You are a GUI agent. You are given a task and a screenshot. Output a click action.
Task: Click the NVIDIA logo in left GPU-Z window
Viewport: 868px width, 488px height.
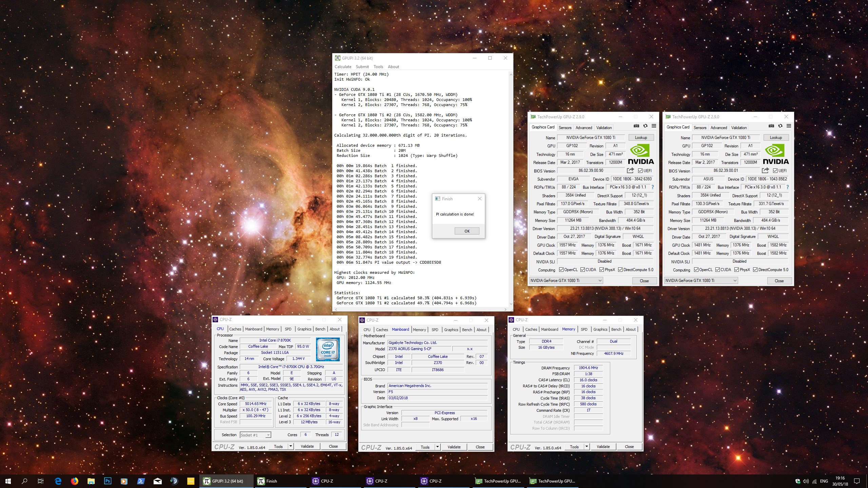click(641, 154)
